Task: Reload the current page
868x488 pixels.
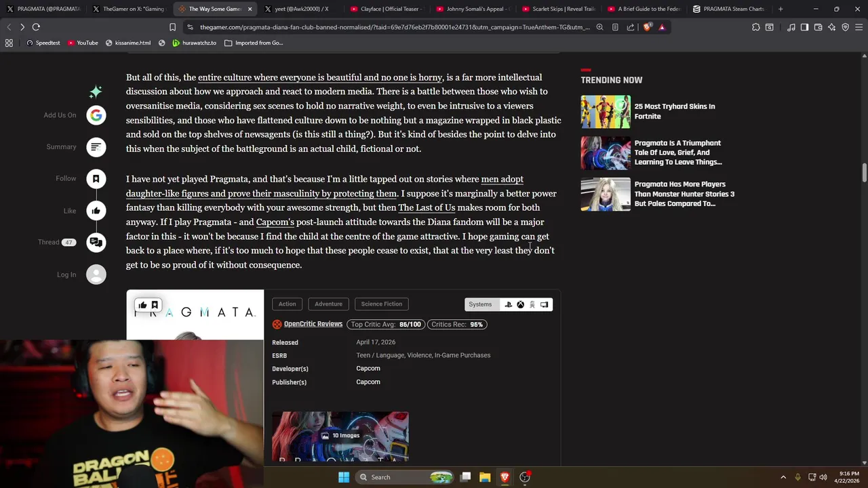Action: (36, 27)
